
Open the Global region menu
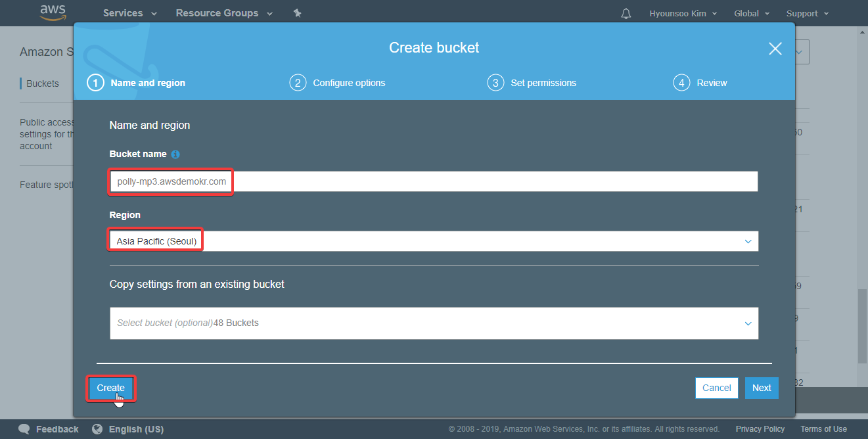click(751, 13)
